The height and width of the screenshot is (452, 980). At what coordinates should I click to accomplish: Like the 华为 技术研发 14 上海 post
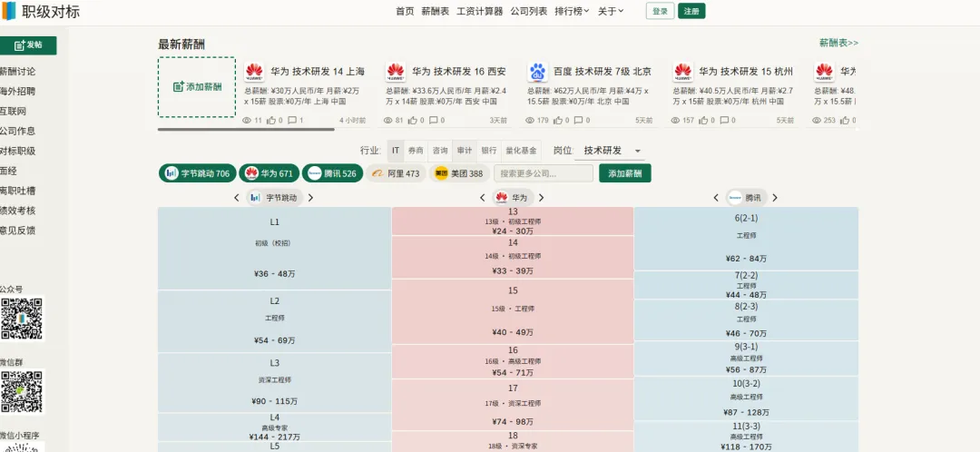coord(270,120)
